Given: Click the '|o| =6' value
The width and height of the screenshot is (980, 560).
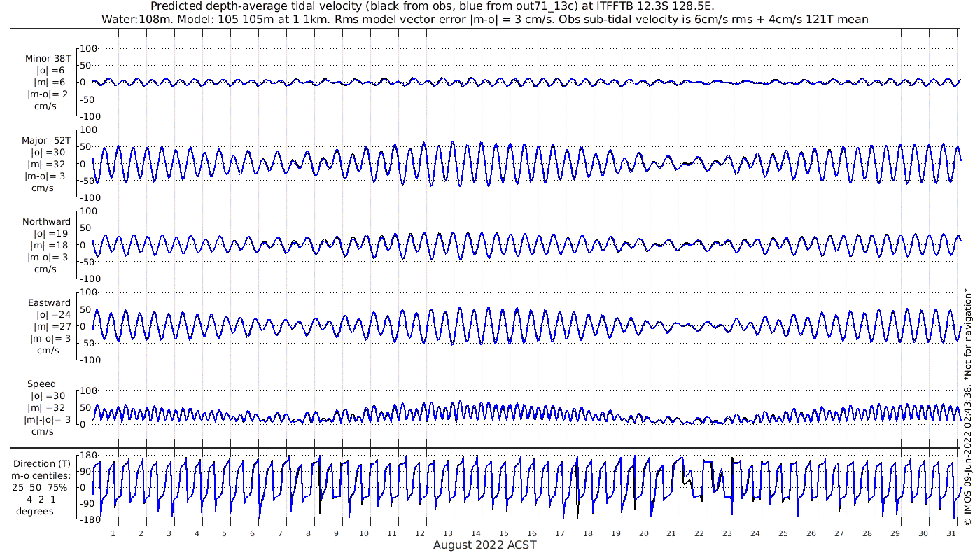Looking at the screenshot, I should click(50, 71).
